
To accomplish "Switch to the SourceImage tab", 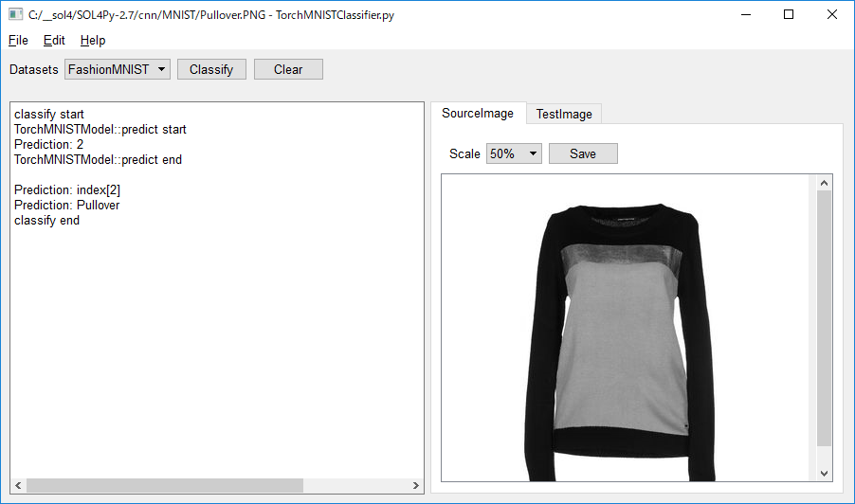I will coord(478,113).
